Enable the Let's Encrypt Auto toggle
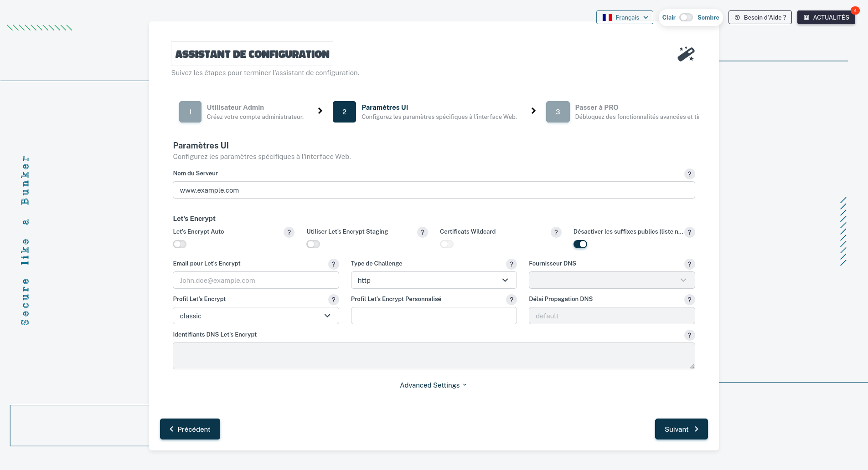 point(180,244)
